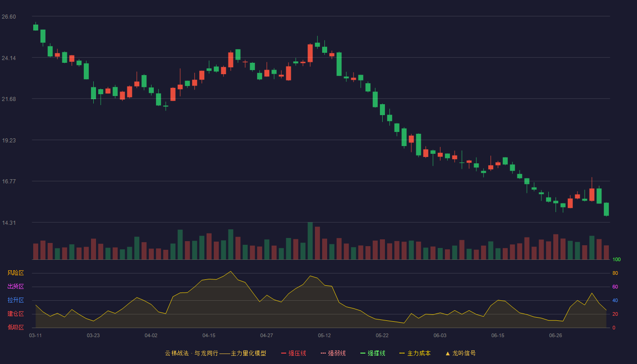Click the 04-15 date axis label

209,335
